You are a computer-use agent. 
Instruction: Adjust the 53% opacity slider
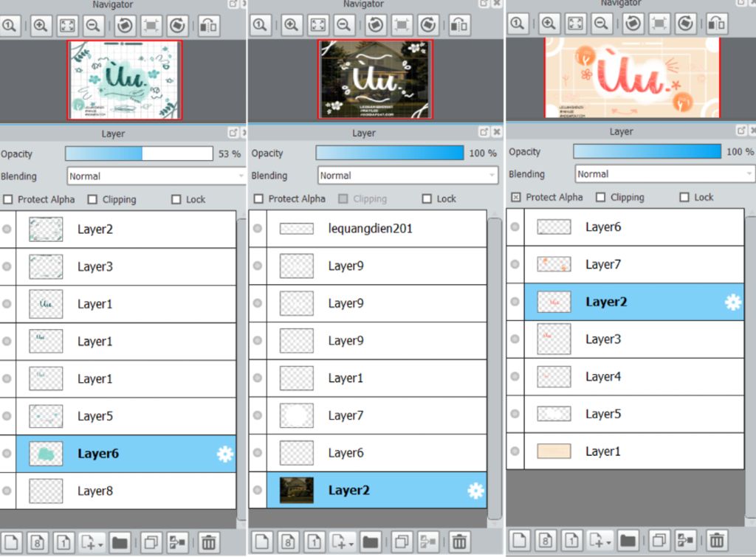pyautogui.click(x=139, y=153)
